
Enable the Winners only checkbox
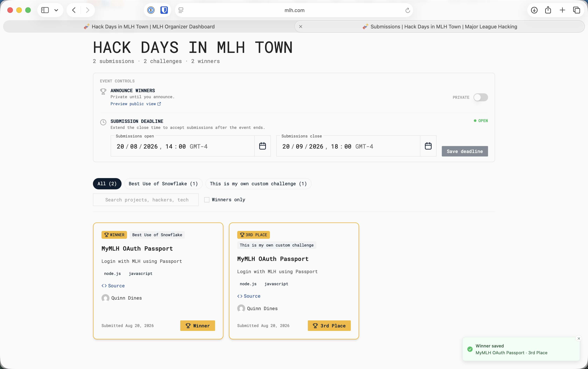(x=207, y=200)
